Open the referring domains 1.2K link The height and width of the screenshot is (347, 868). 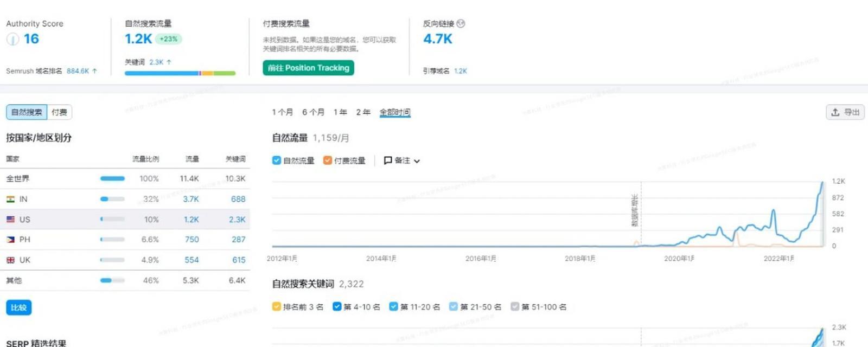(x=461, y=71)
